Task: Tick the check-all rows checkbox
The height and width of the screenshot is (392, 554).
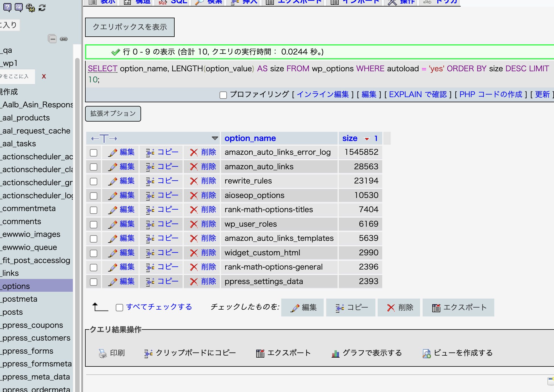Action: click(119, 307)
